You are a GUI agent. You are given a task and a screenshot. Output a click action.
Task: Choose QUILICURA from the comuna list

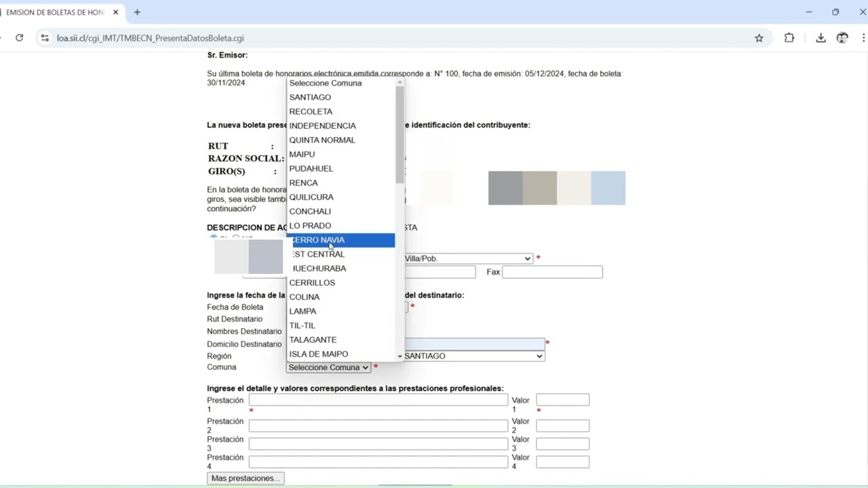(x=341, y=197)
